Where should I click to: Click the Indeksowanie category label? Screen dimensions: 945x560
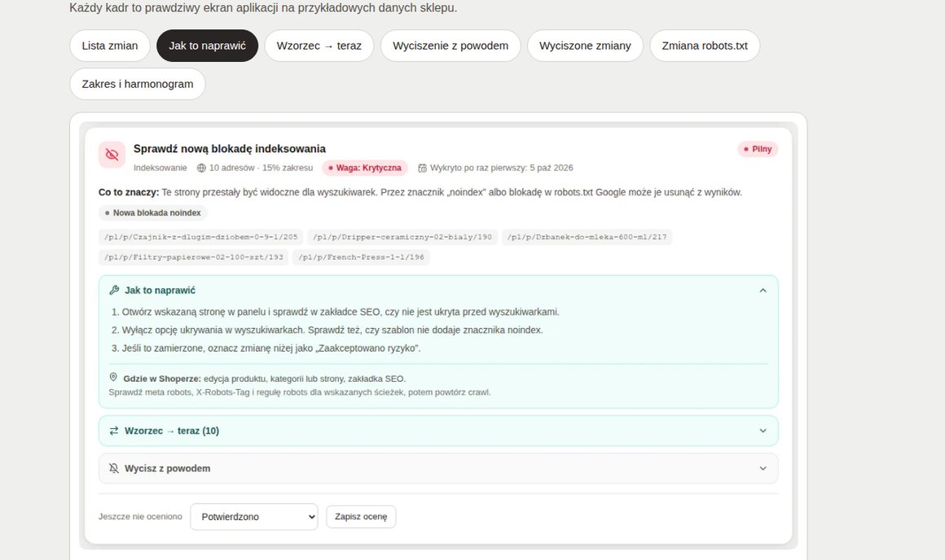pos(160,168)
